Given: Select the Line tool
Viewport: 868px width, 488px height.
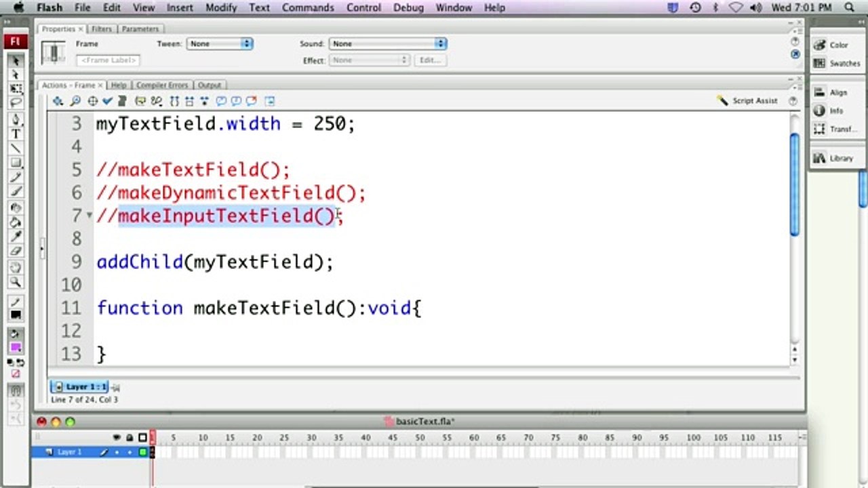Looking at the screenshot, I should click(16, 148).
